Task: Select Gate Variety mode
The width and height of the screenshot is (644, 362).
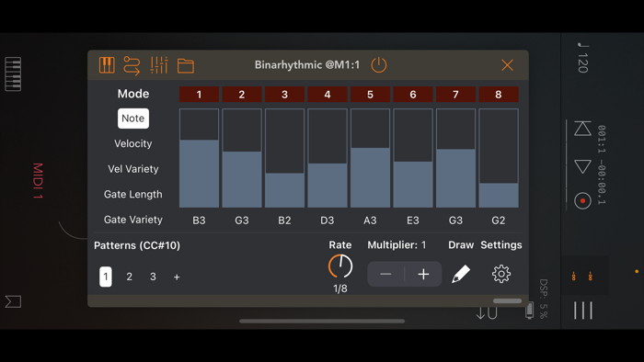Action: click(x=133, y=220)
